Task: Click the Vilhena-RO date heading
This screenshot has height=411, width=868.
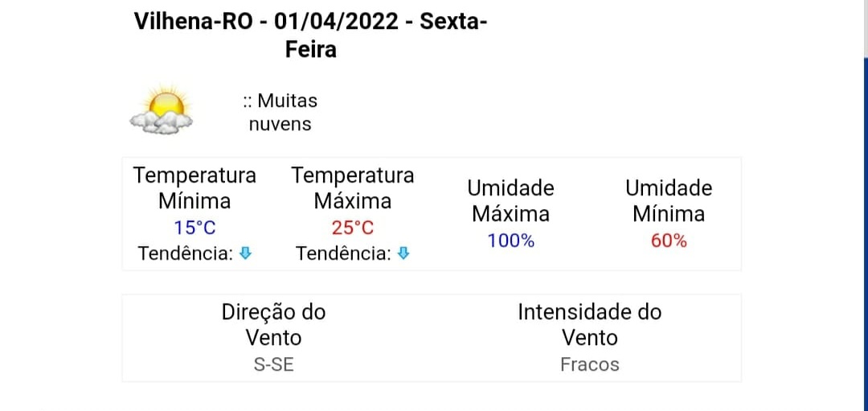Action: (x=311, y=35)
